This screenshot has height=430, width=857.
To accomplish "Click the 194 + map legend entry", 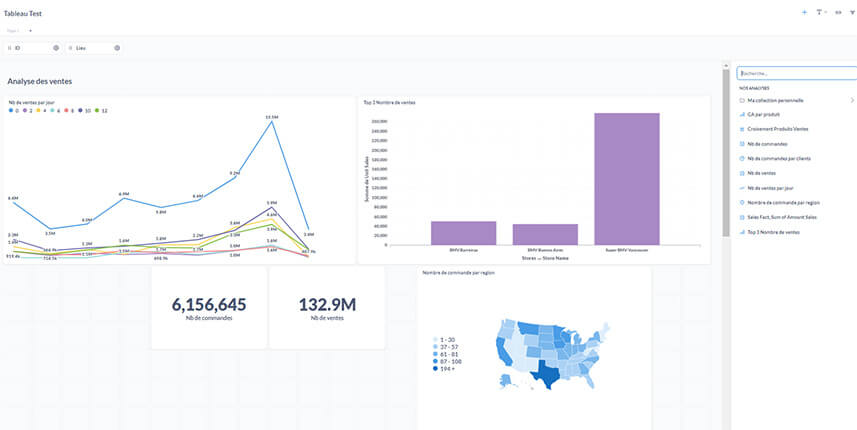I will [443, 368].
